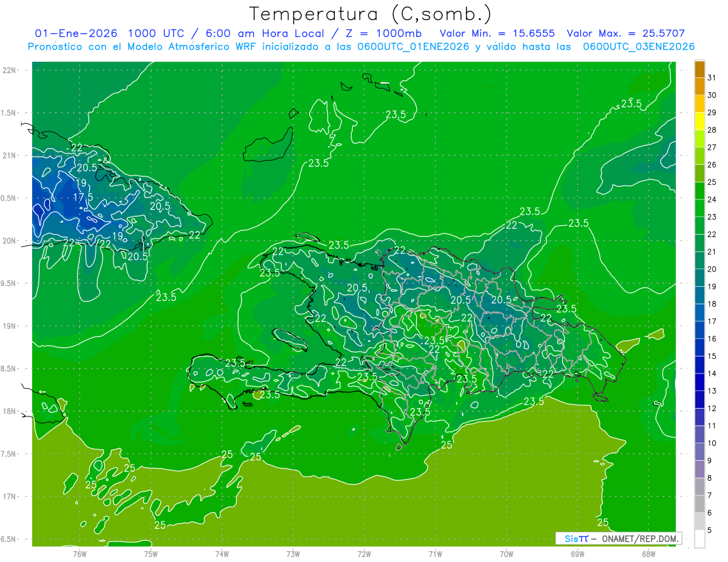Click the '17.5' contour label over Cuba
This screenshot has height=562, width=728.
point(83,197)
